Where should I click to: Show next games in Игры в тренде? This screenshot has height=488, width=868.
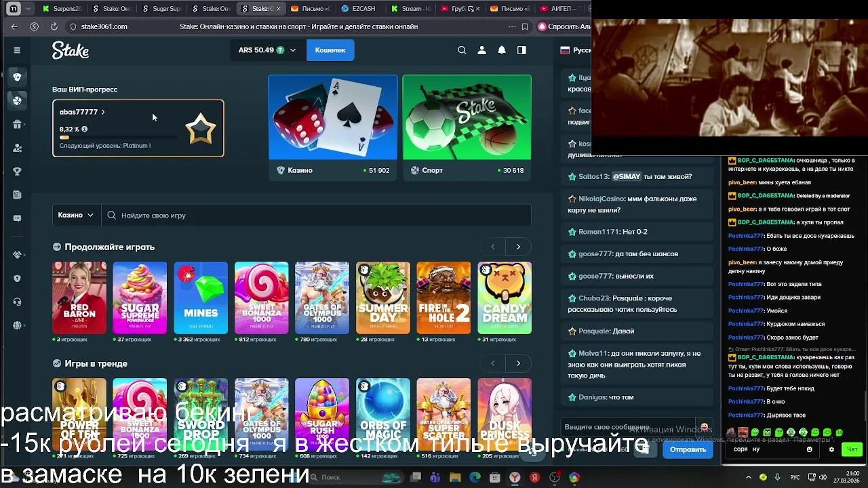(518, 363)
